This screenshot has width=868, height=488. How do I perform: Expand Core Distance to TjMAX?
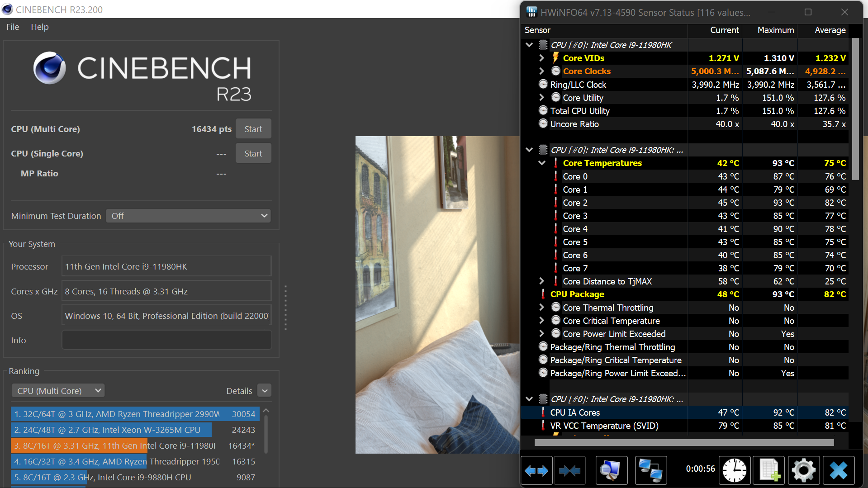tap(541, 281)
